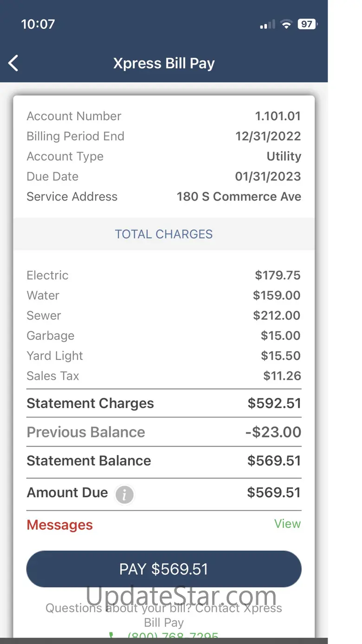Tap the Service Address 180 S Commerce Ave
This screenshot has height=644, width=362.
pos(239,196)
